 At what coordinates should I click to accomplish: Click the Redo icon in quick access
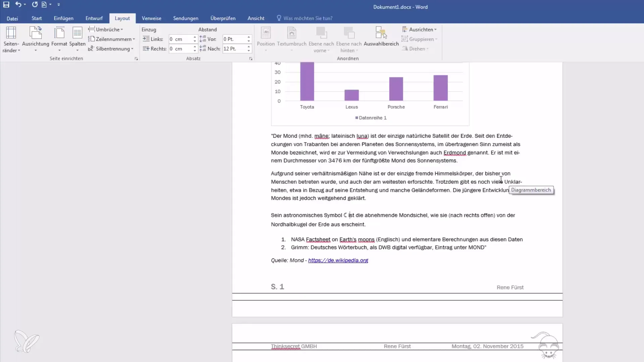pyautogui.click(x=35, y=5)
